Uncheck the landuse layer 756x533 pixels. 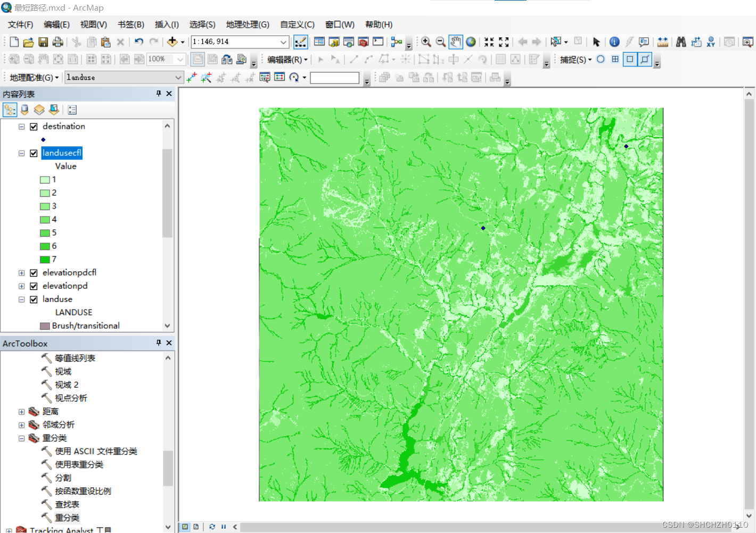tap(34, 299)
